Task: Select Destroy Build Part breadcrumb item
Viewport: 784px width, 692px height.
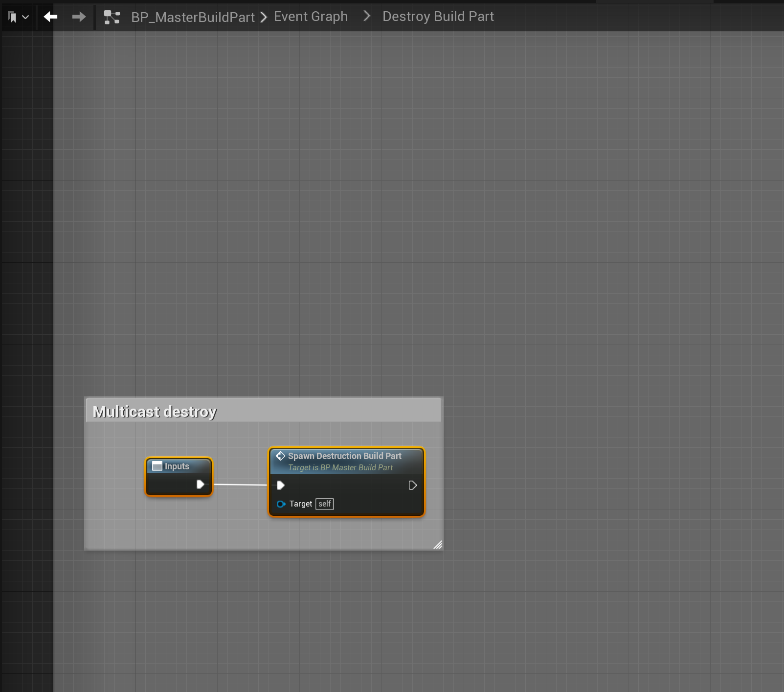Action: 438,17
